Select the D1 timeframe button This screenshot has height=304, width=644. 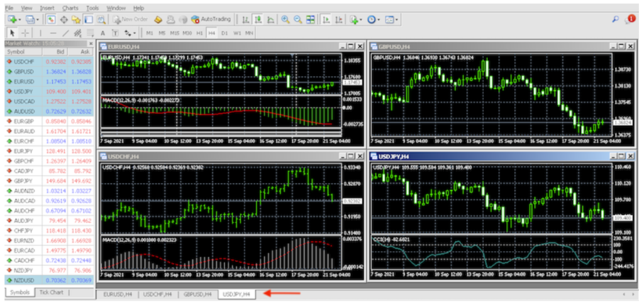[x=225, y=33]
